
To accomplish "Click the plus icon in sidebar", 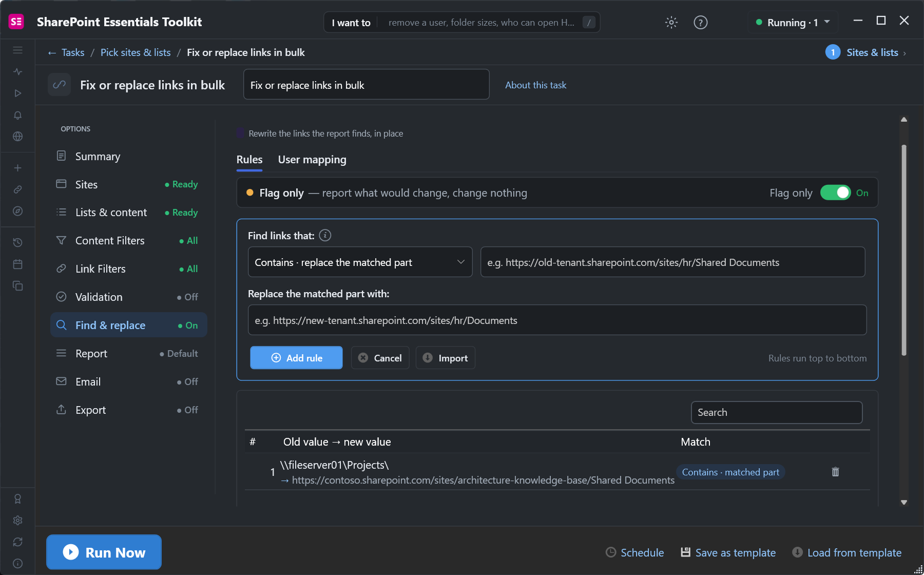I will coord(17,168).
